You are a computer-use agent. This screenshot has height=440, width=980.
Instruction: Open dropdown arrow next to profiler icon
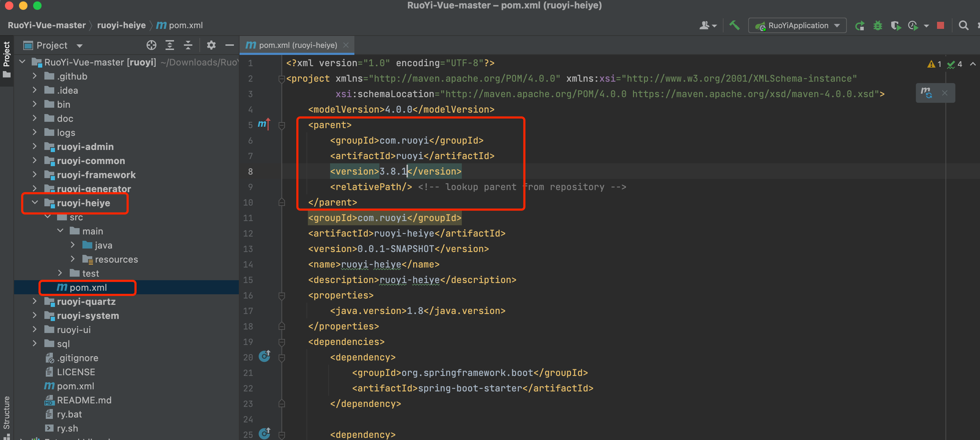926,26
